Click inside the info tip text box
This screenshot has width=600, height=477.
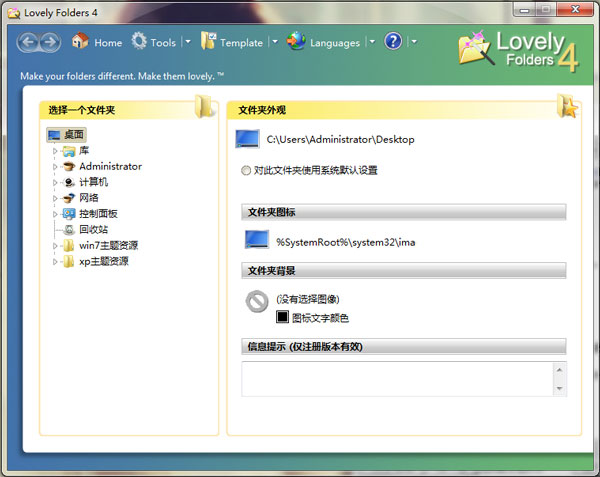click(397, 379)
